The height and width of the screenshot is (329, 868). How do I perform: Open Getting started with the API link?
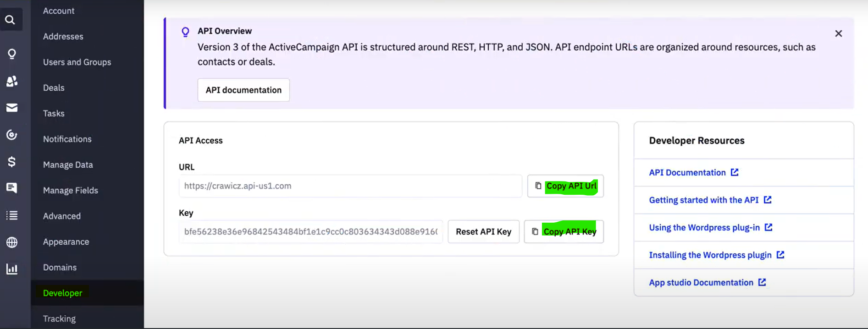coord(704,200)
